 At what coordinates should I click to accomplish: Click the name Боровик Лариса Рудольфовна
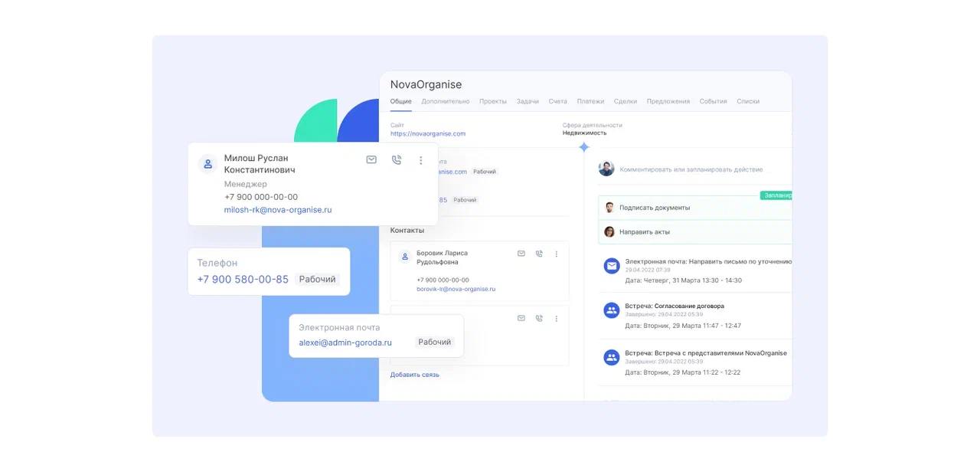442,257
